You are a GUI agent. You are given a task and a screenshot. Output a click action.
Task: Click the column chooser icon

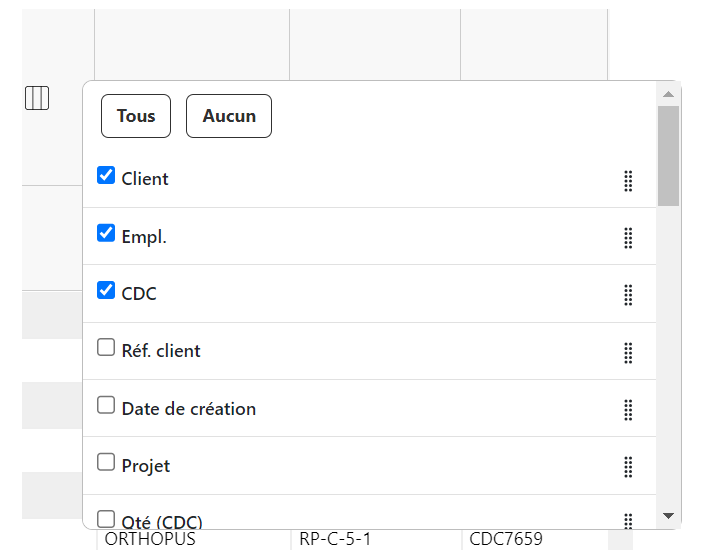[x=37, y=98]
